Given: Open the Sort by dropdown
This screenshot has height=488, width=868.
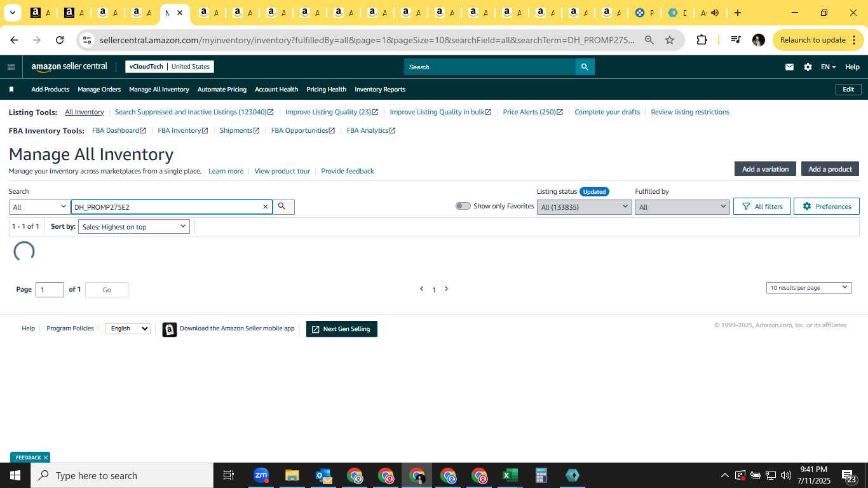Looking at the screenshot, I should tap(134, 227).
